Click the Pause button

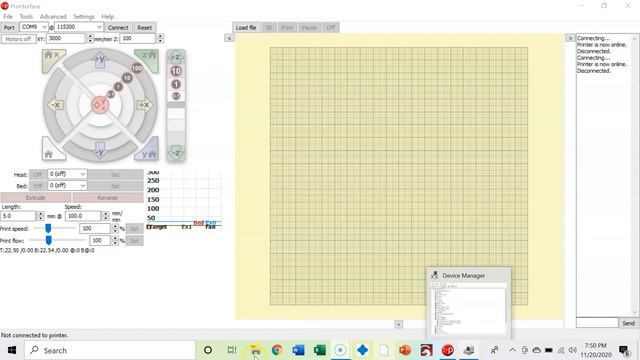click(309, 27)
